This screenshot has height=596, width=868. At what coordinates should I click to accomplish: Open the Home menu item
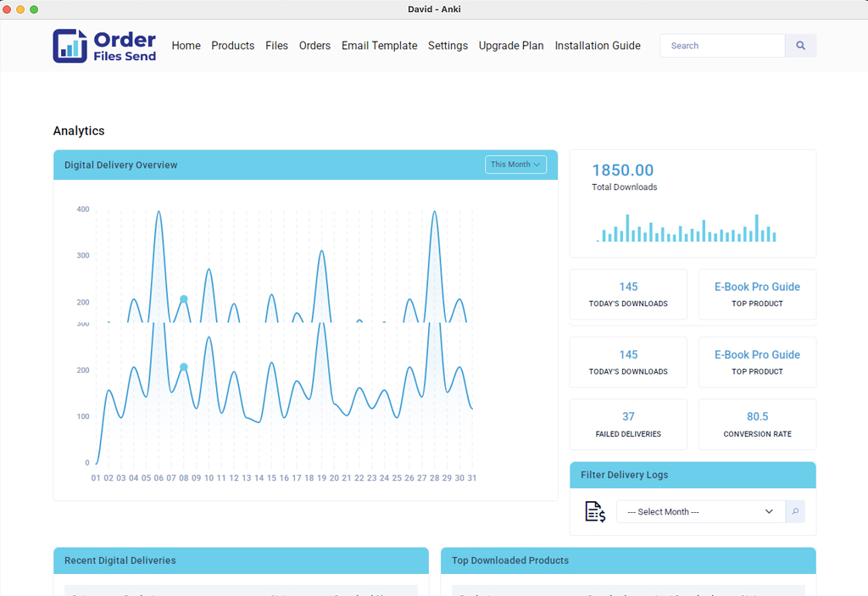click(x=186, y=46)
